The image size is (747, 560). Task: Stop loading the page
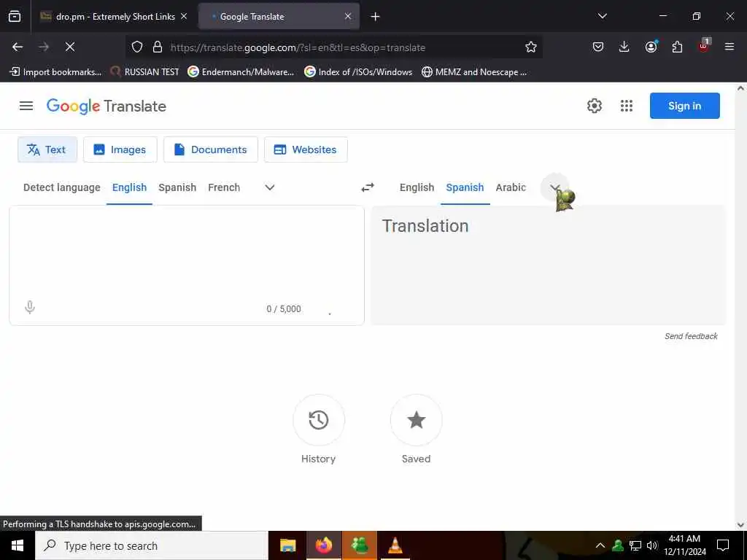(69, 47)
